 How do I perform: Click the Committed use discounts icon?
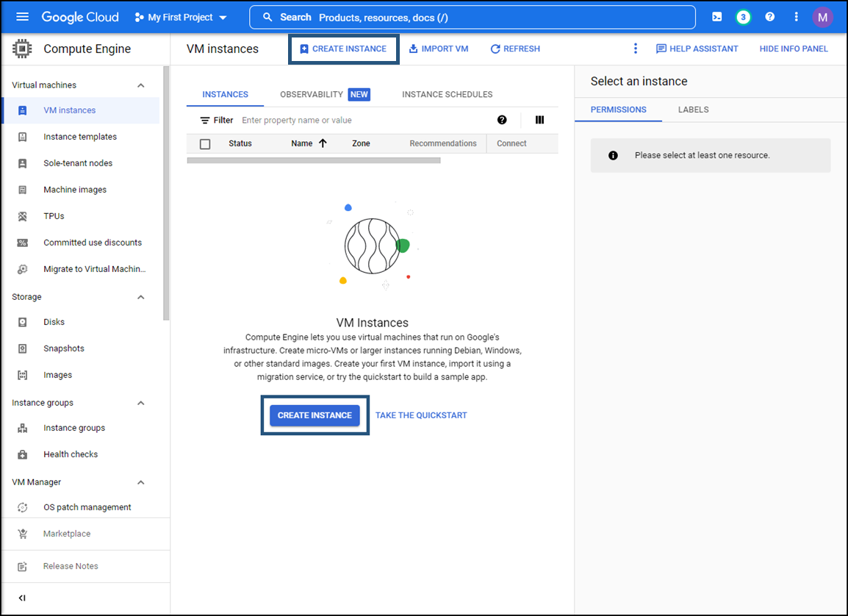click(22, 243)
